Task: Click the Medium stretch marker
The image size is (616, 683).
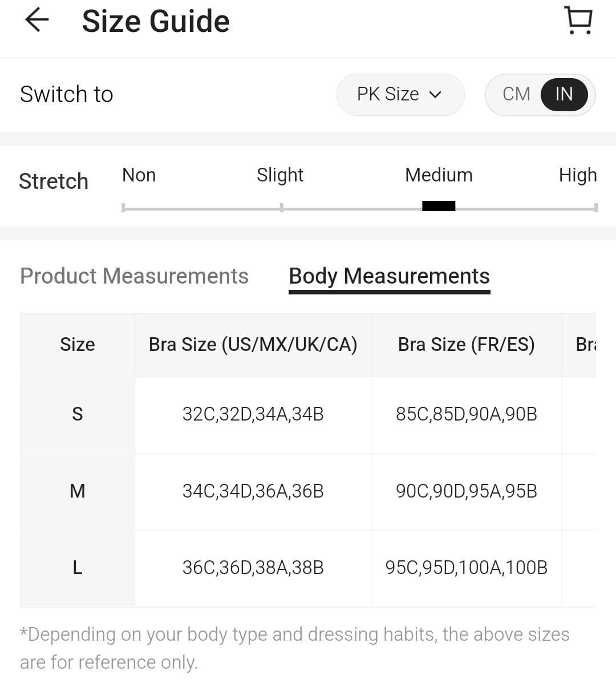Action: coord(439,206)
